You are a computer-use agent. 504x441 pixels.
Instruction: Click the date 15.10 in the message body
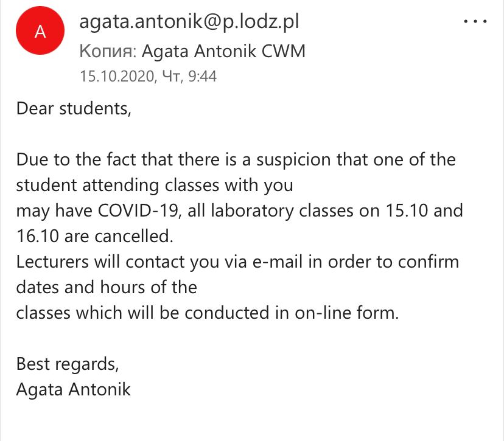click(407, 210)
